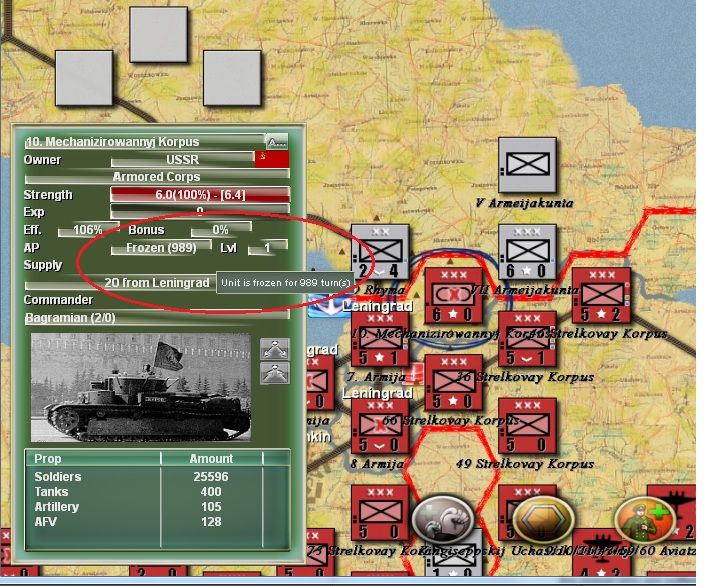Select the VII Armeijakunta gray counter 6-0
The width and height of the screenshot is (715, 586).
tap(527, 252)
